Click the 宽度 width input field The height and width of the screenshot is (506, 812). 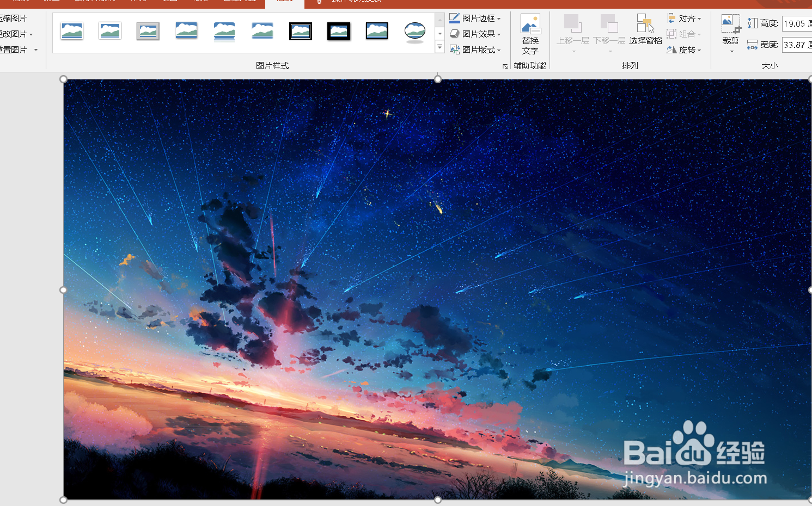pyautogui.click(x=797, y=45)
